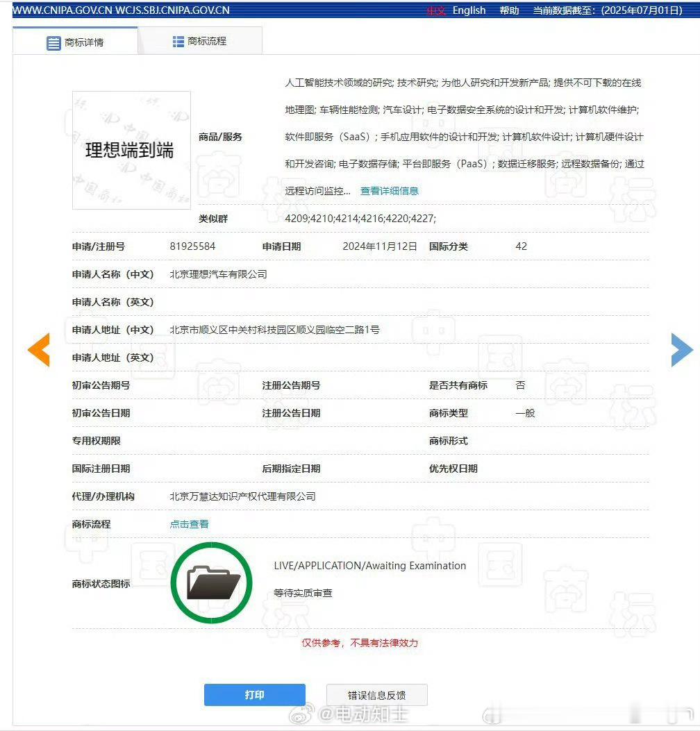Click 点击查看 link for 商标流程
This screenshot has height=731, width=700.
(x=190, y=524)
